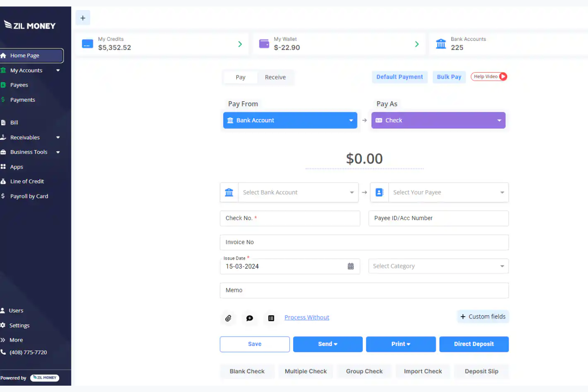588x392 pixels.
Task: Open the Apps sidebar item
Action: 16,167
